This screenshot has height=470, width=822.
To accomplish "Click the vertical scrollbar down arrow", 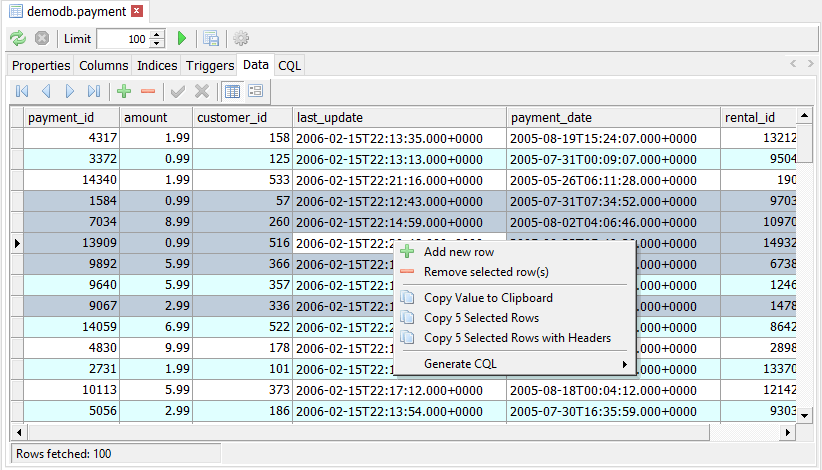I will click(805, 414).
